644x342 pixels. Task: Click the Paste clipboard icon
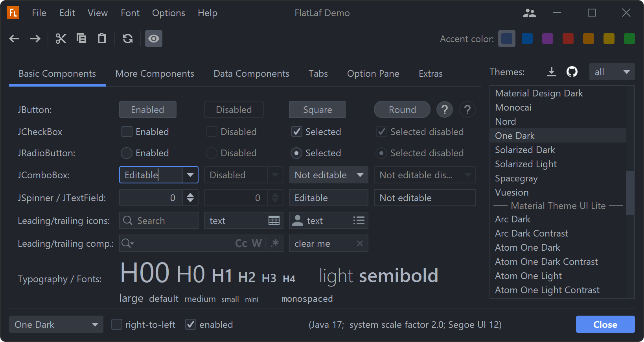click(x=102, y=39)
